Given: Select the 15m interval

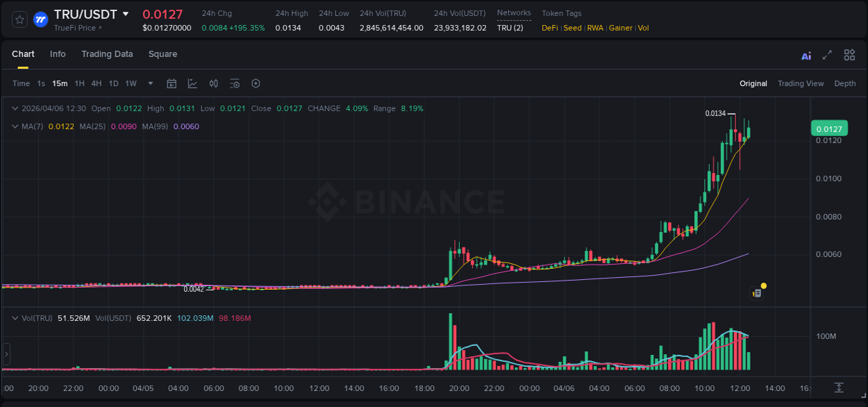Looking at the screenshot, I should [60, 83].
